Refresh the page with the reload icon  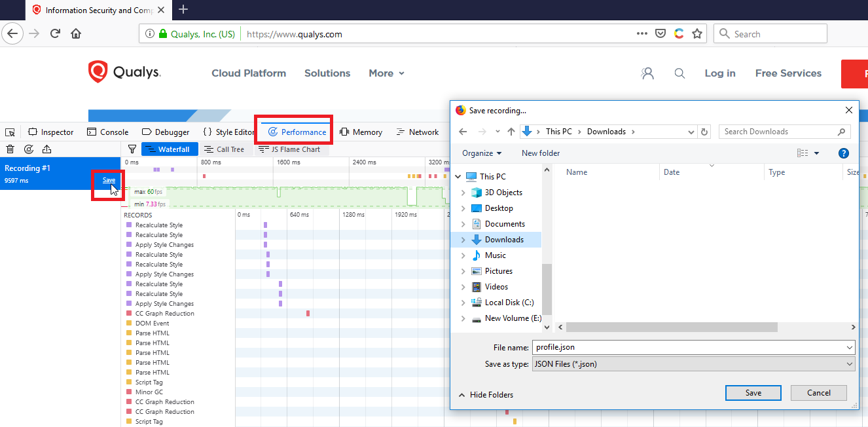[54, 33]
